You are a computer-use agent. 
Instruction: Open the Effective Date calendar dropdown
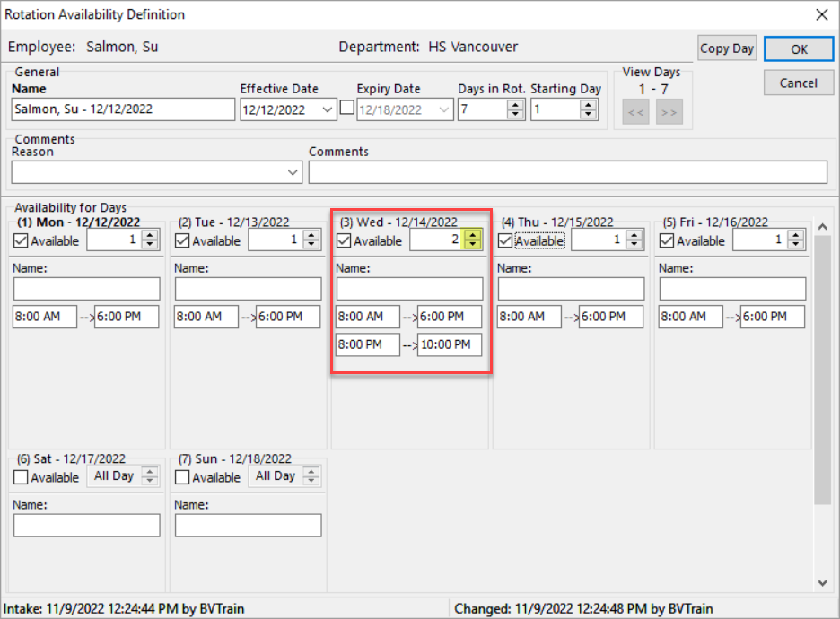[328, 108]
